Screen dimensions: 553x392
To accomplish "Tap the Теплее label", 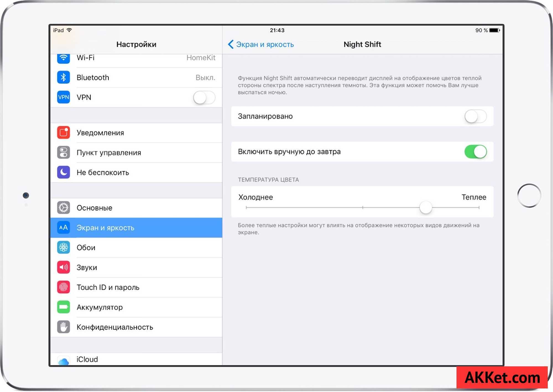I will (x=474, y=197).
